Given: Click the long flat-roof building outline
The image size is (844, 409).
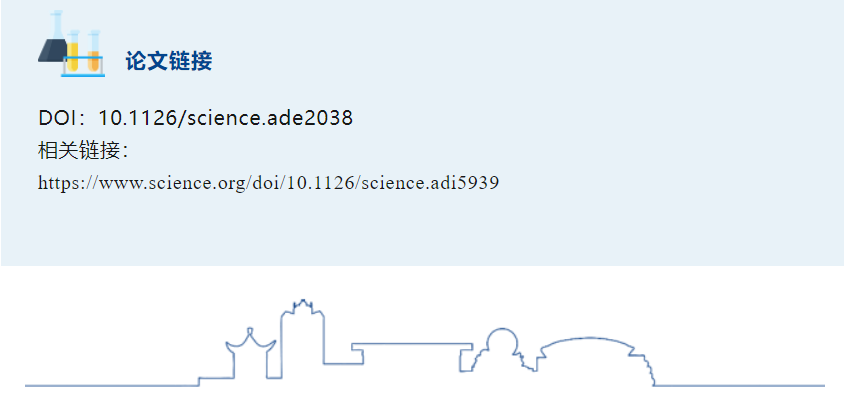Looking at the screenshot, I should tap(410, 348).
